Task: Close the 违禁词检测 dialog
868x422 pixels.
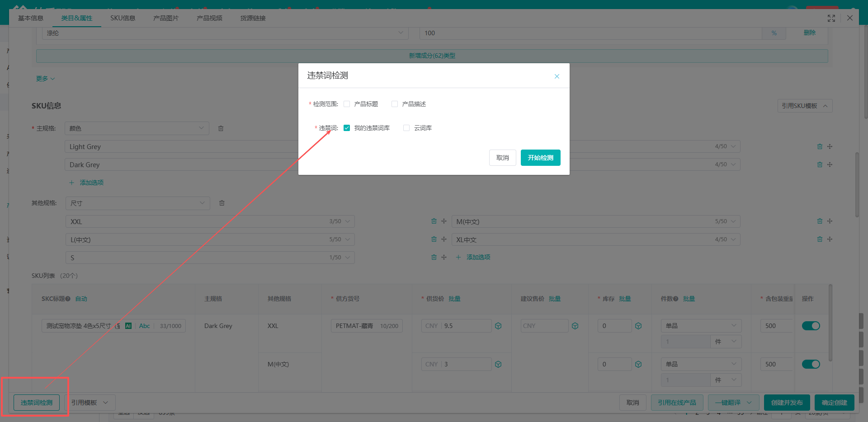Action: click(x=557, y=76)
